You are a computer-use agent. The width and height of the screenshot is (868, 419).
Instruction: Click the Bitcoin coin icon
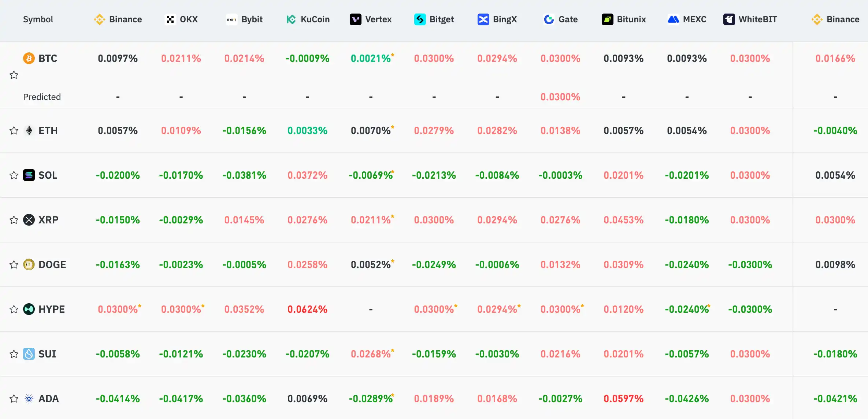29,58
